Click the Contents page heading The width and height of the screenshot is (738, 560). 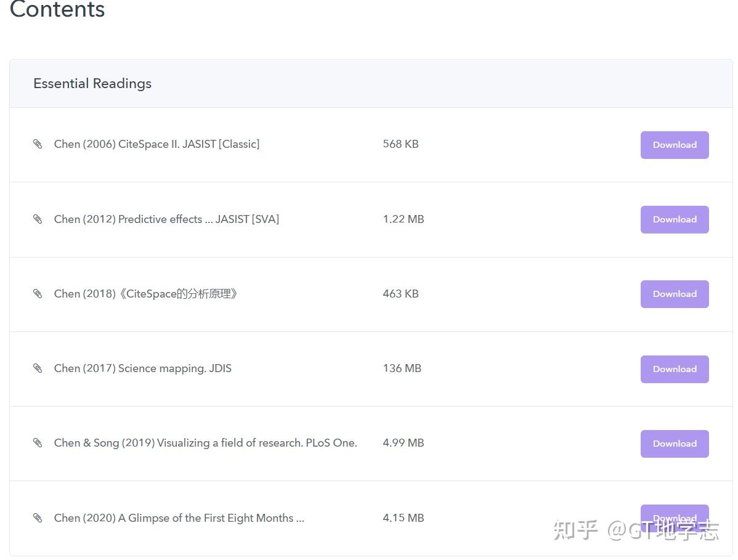tap(57, 10)
